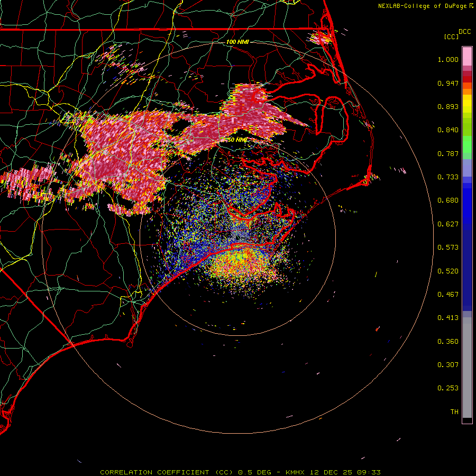
Task: Click the 0.360 scale value
Action: 448,342
